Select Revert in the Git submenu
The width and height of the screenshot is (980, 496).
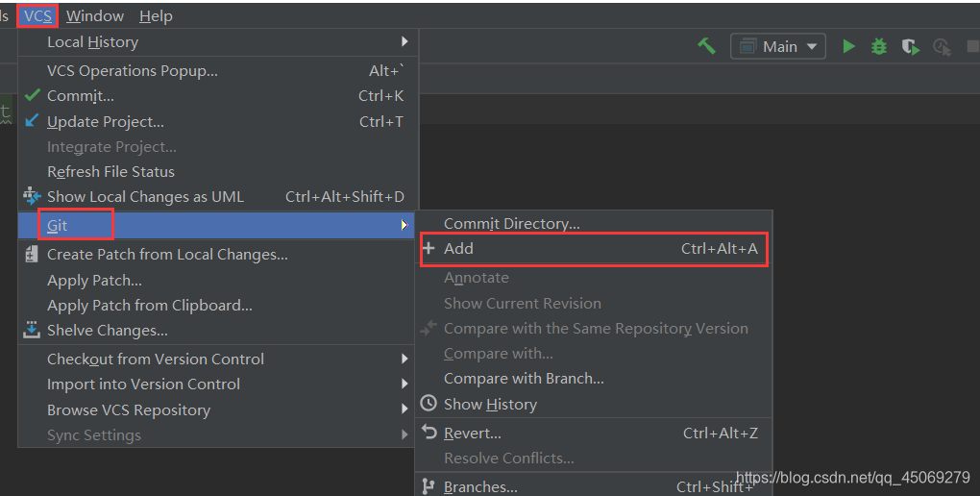tap(594, 433)
